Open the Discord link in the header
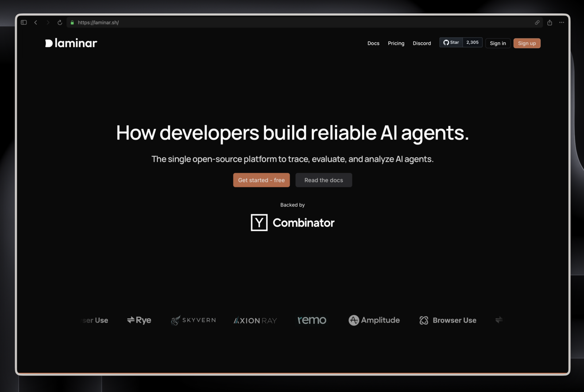The height and width of the screenshot is (392, 584). [422, 43]
